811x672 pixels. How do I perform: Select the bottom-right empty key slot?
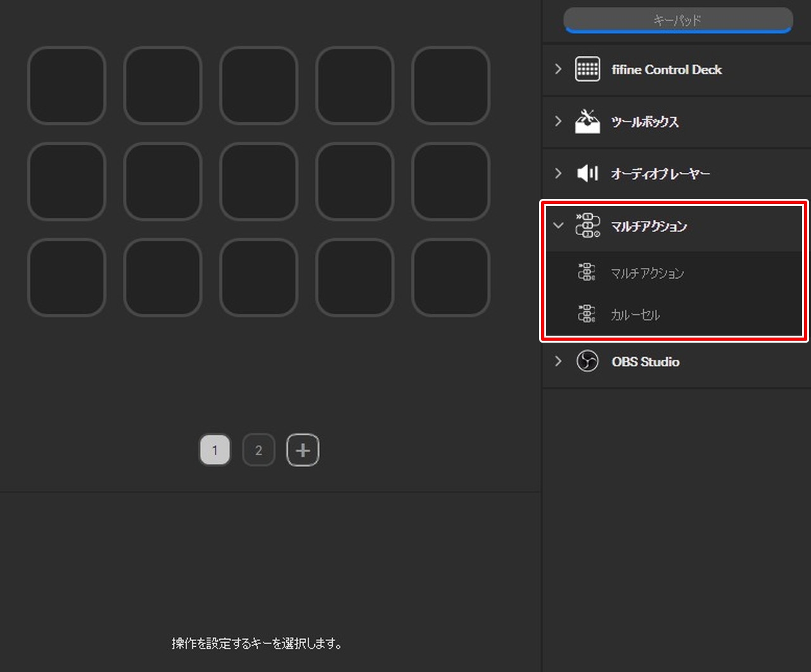(450, 277)
